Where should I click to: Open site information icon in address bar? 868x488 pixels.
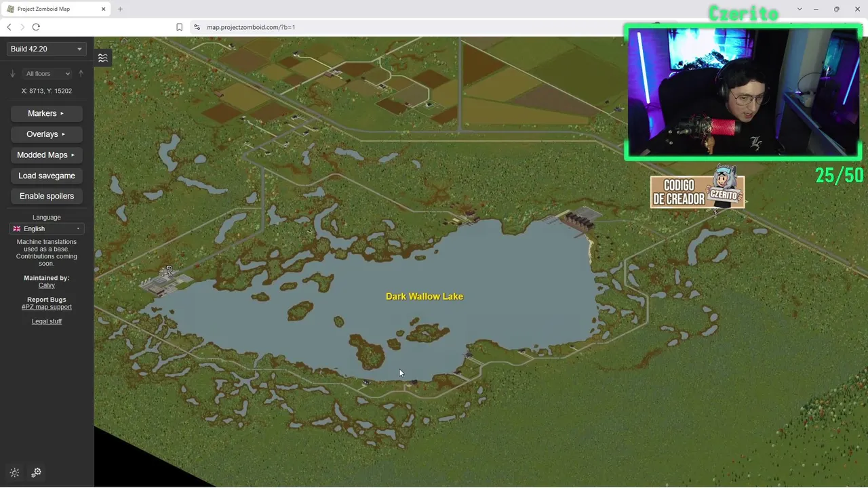tap(197, 27)
